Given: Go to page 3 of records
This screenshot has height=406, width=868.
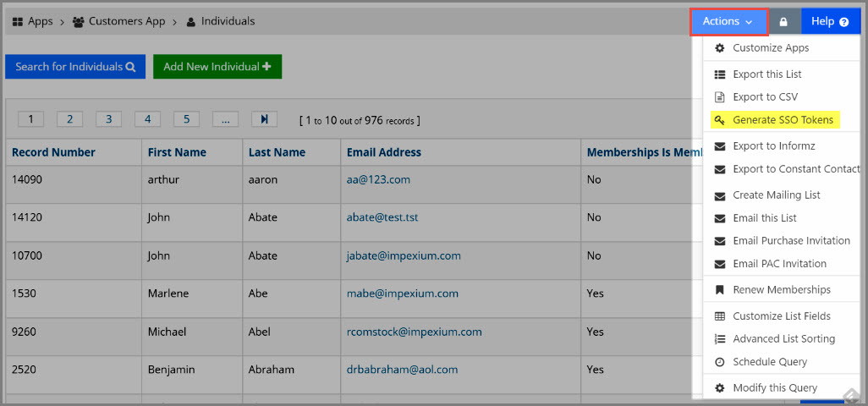Looking at the screenshot, I should point(108,119).
